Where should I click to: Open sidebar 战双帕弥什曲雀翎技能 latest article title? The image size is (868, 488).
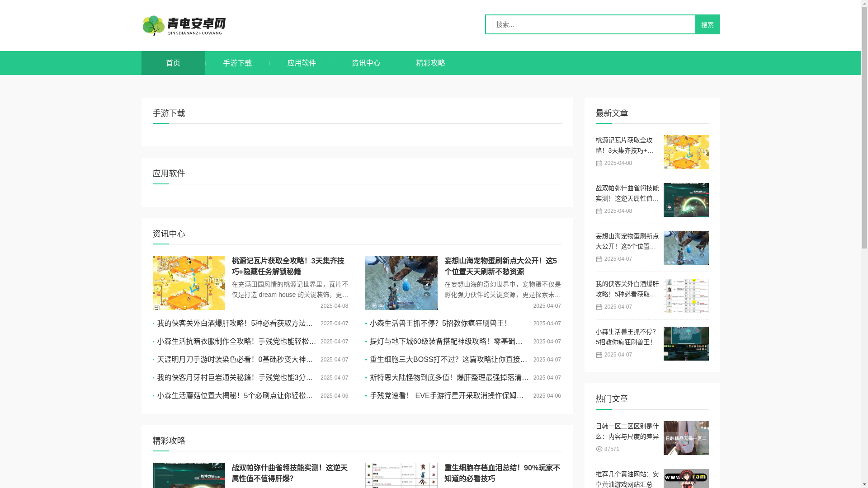(627, 193)
